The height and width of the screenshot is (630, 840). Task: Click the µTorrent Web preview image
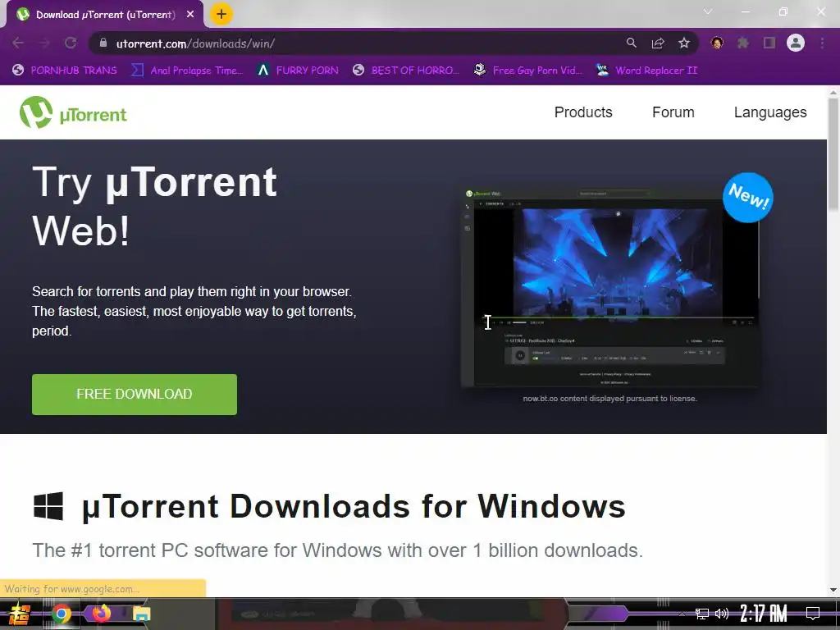click(x=610, y=287)
